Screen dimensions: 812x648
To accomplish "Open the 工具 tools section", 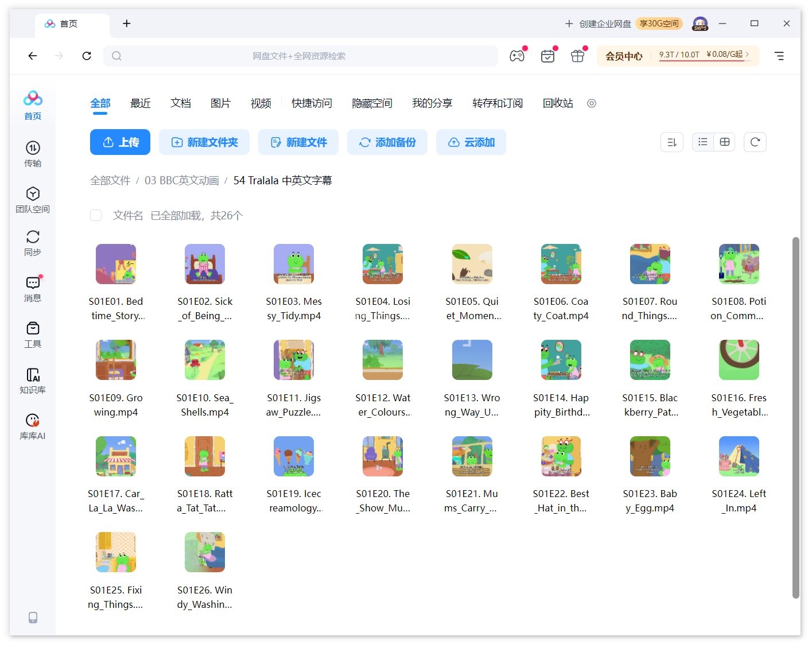I will tap(33, 335).
